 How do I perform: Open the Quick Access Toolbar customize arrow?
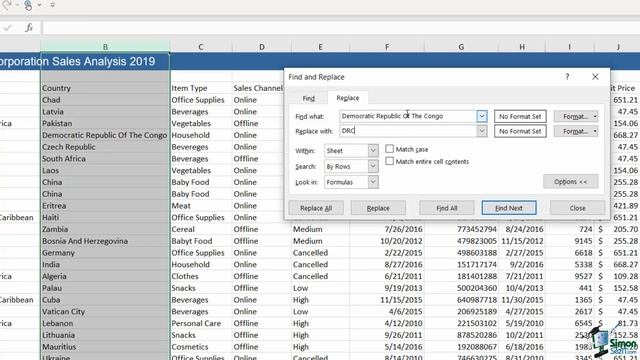[x=52, y=5]
